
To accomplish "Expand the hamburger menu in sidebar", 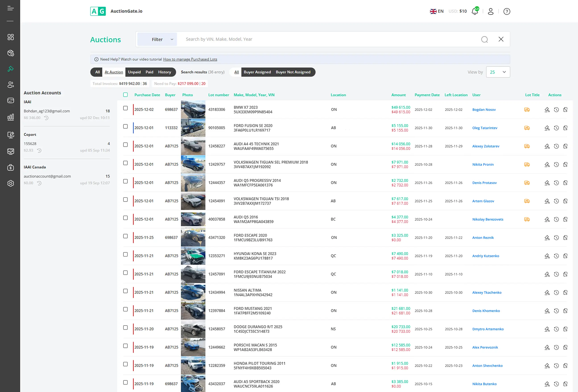I will (x=10, y=8).
